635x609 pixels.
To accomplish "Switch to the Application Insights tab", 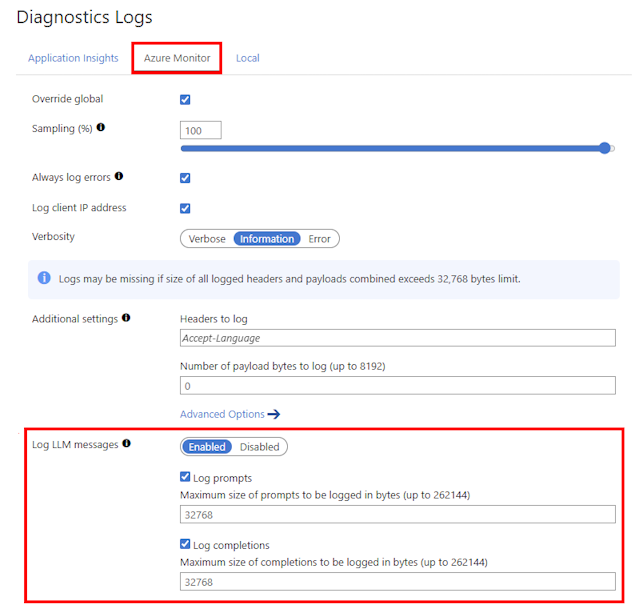I will click(73, 58).
